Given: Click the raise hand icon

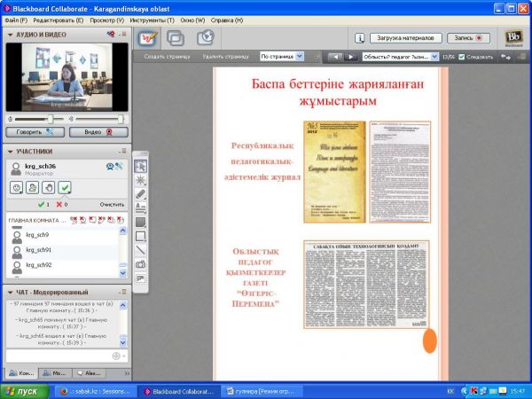Looking at the screenshot, I should pyautogui.click(x=49, y=187).
